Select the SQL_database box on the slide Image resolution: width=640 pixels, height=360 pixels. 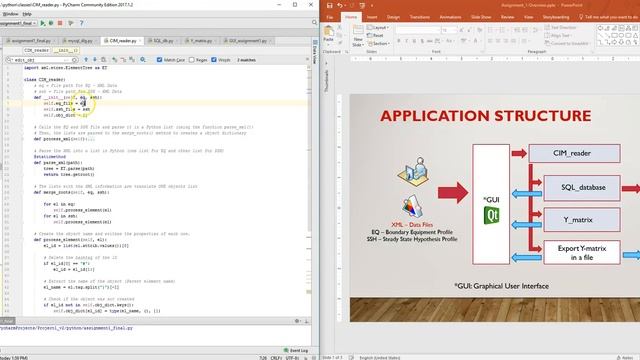click(x=582, y=188)
